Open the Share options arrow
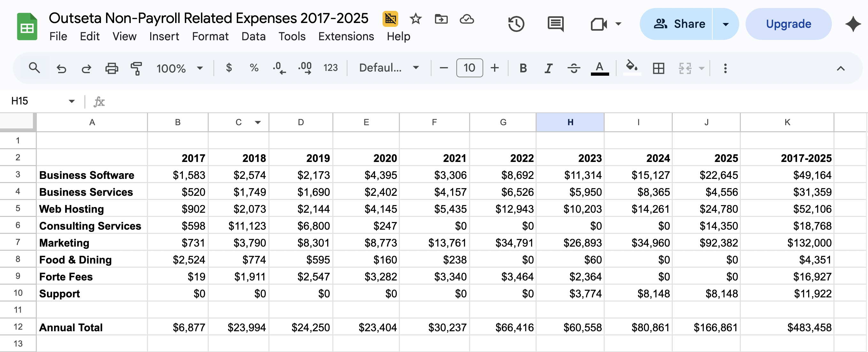Image resolution: width=868 pixels, height=352 pixels. click(725, 24)
